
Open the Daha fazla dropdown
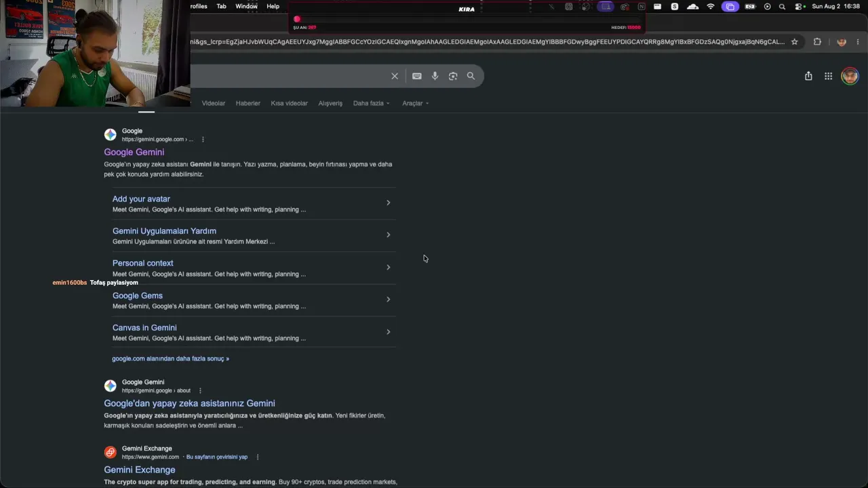tap(372, 103)
